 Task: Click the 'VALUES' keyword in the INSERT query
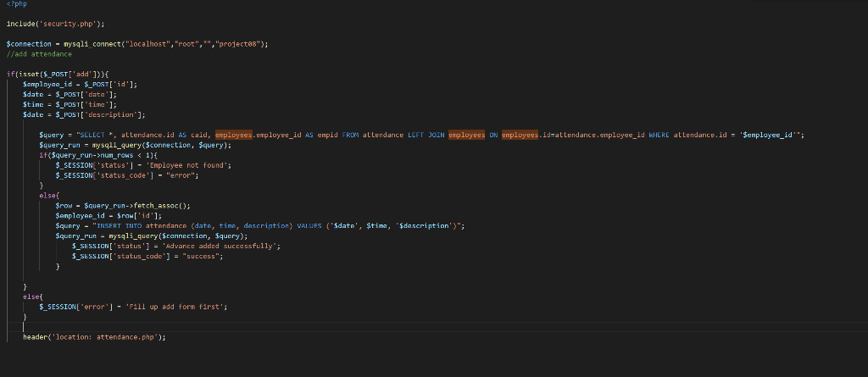click(x=310, y=225)
